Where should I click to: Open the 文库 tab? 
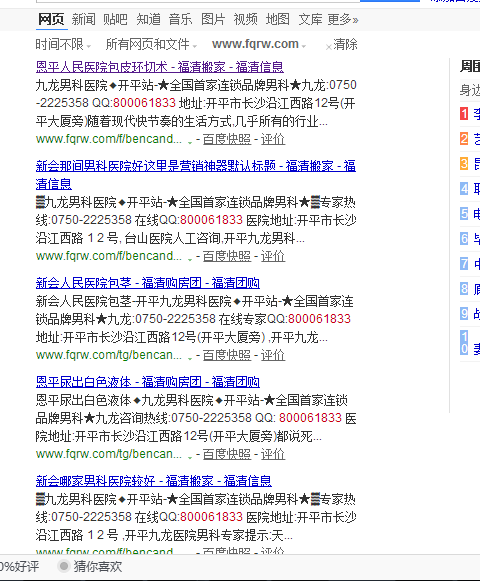click(x=310, y=19)
